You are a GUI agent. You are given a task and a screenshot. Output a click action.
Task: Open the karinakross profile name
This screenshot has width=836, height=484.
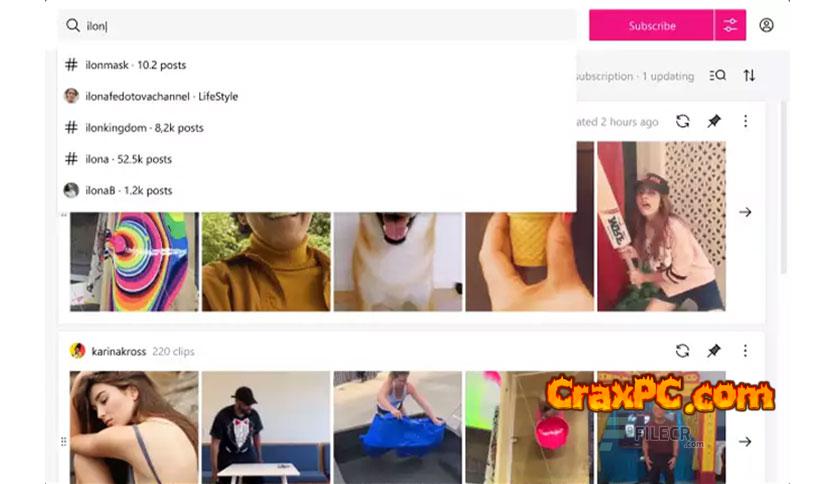tap(118, 351)
